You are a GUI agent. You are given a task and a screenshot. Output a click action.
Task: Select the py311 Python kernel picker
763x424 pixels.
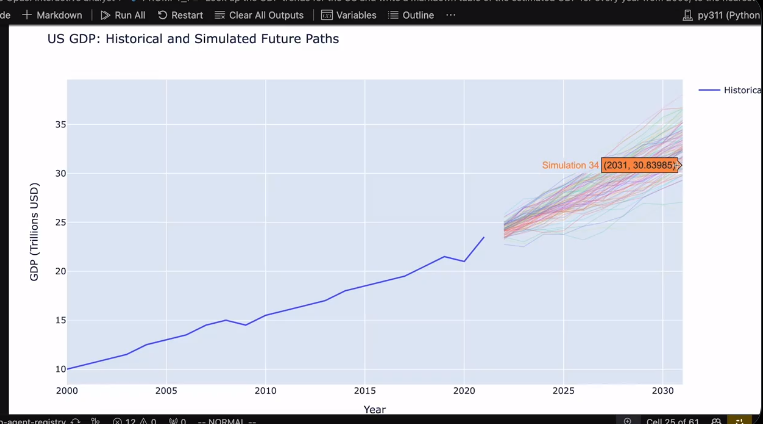[722, 15]
